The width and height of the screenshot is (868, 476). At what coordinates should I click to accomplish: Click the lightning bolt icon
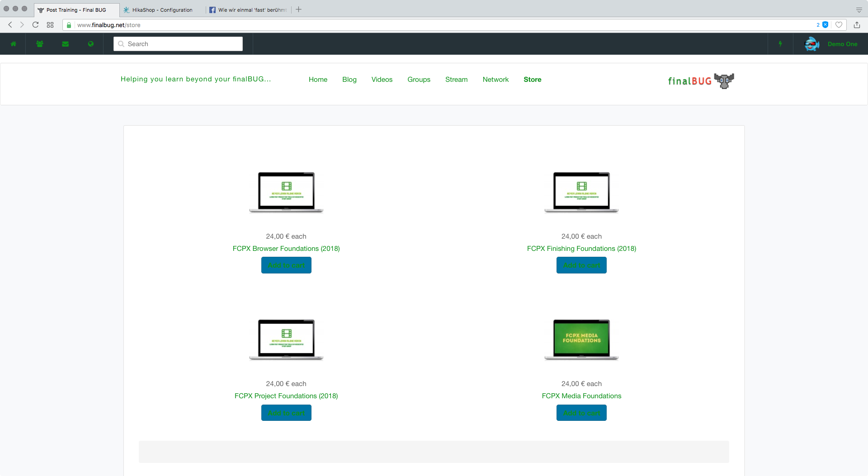point(780,44)
